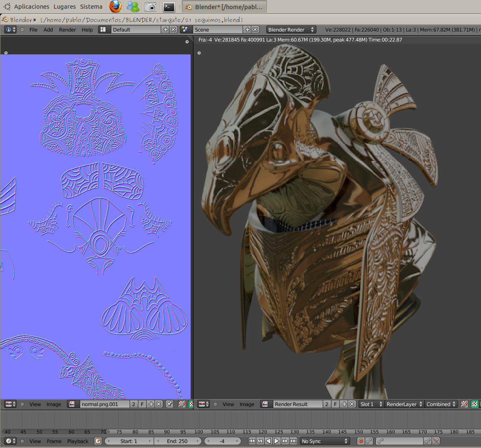Click the End: 250 frame field
The image size is (481, 448).
point(177,441)
